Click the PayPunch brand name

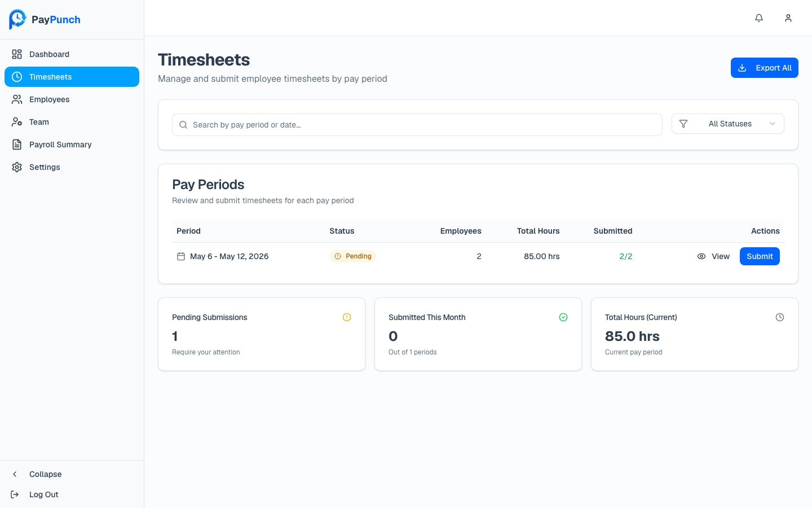click(56, 20)
